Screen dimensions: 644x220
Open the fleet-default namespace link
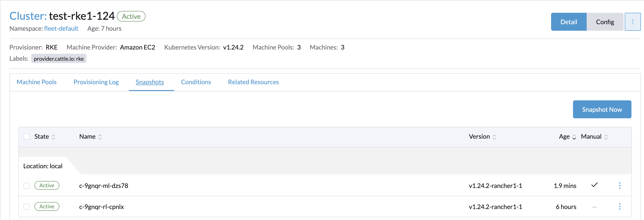pos(61,28)
